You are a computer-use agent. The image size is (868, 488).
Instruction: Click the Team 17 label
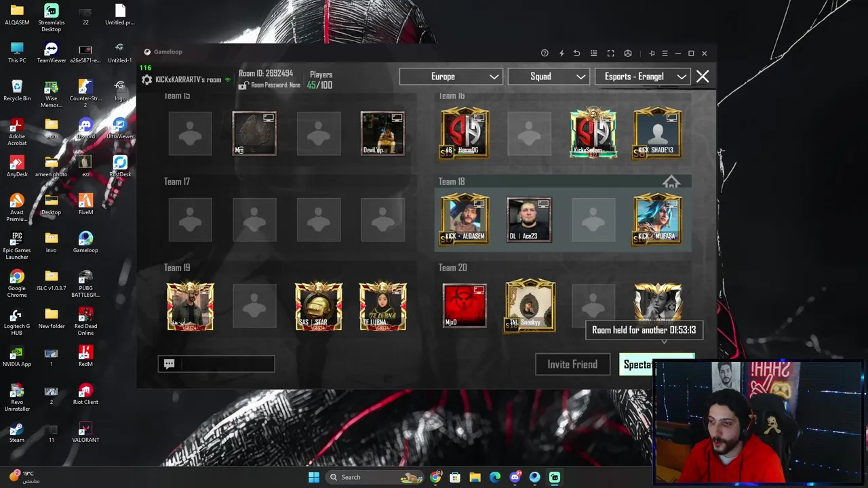click(177, 182)
